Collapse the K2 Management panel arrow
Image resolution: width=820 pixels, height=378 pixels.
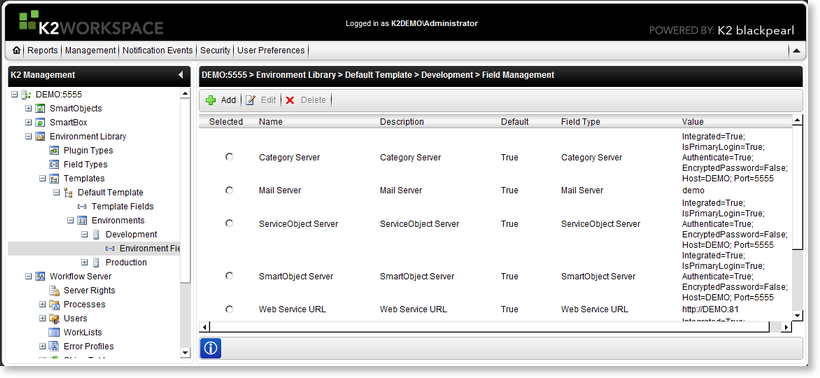181,75
